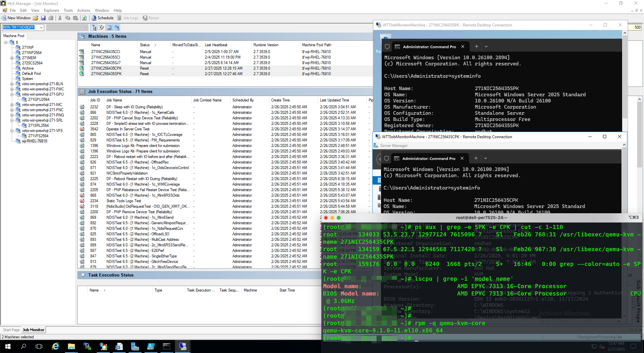Click the New Window toolbar button

click(16, 18)
